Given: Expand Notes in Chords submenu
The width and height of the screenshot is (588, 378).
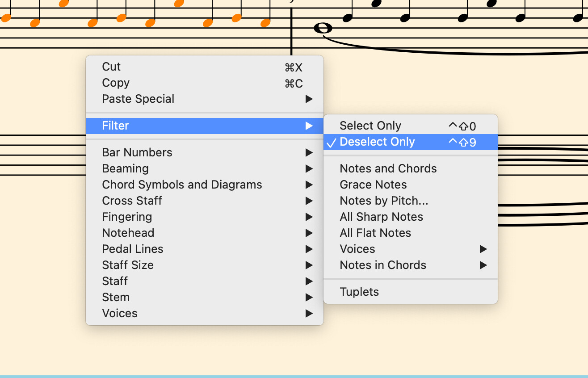Looking at the screenshot, I should [x=411, y=265].
